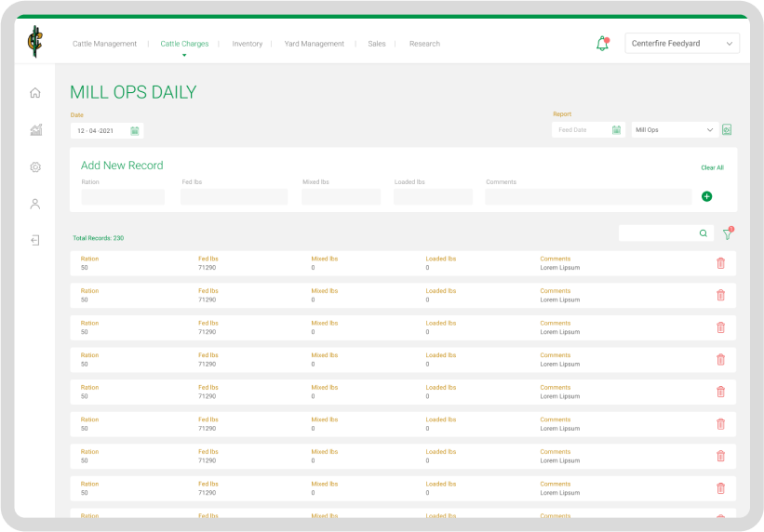Click the search magnifier icon
Screen dimensions: 764x532
(x=703, y=233)
